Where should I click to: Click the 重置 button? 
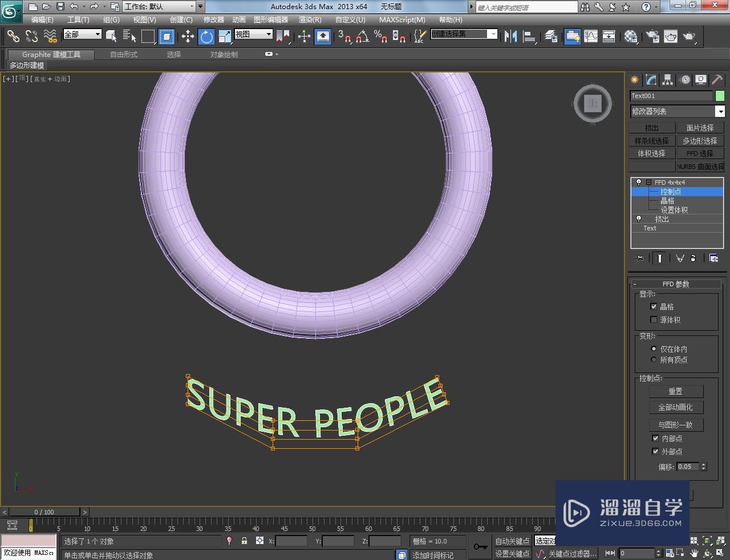tap(676, 392)
